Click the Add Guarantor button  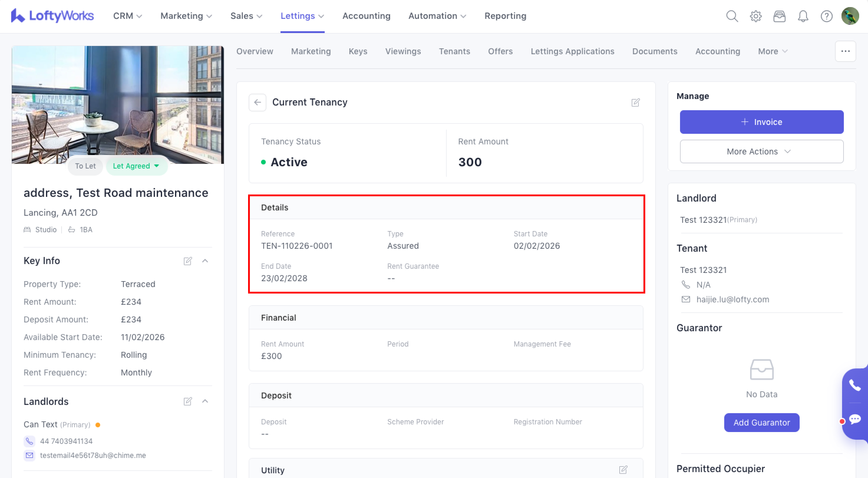(761, 422)
